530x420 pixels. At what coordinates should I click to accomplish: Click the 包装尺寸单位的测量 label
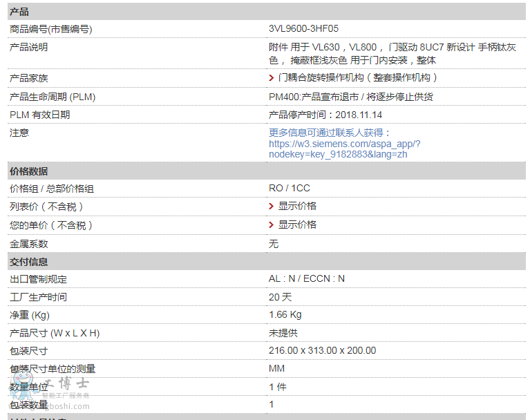[53, 369]
